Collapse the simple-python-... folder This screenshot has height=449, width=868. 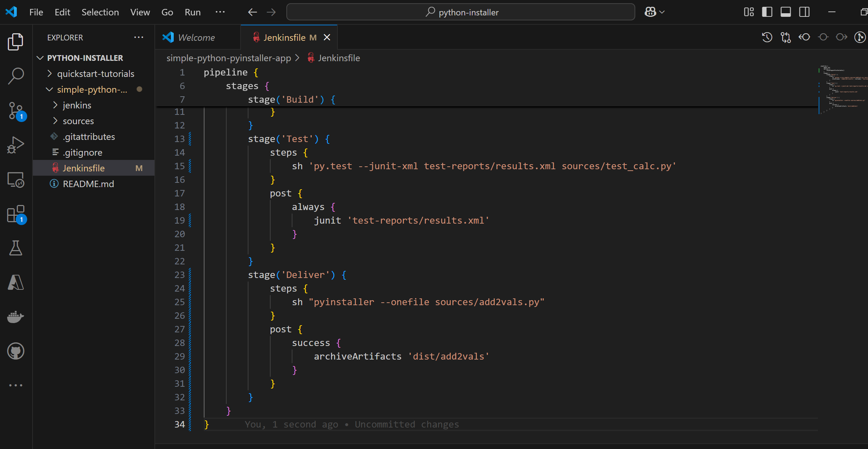pos(50,89)
